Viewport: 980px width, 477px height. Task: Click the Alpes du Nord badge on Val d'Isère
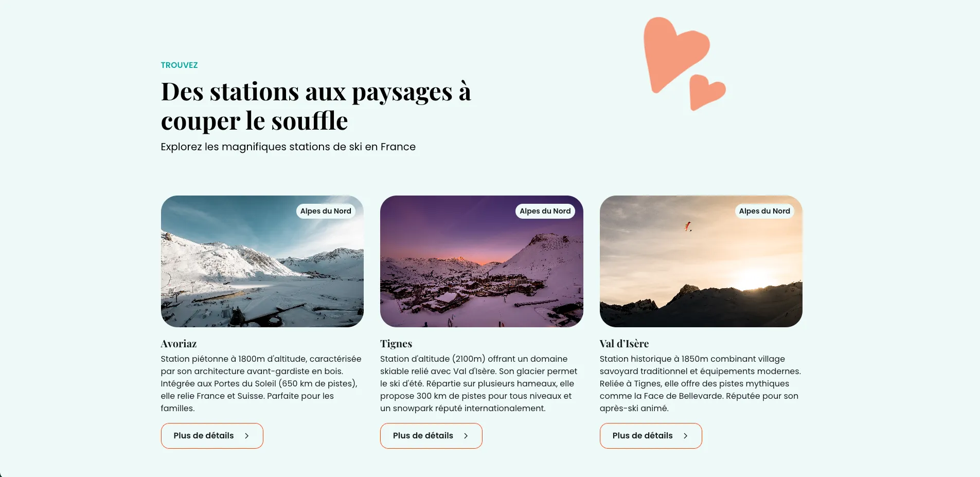(764, 211)
